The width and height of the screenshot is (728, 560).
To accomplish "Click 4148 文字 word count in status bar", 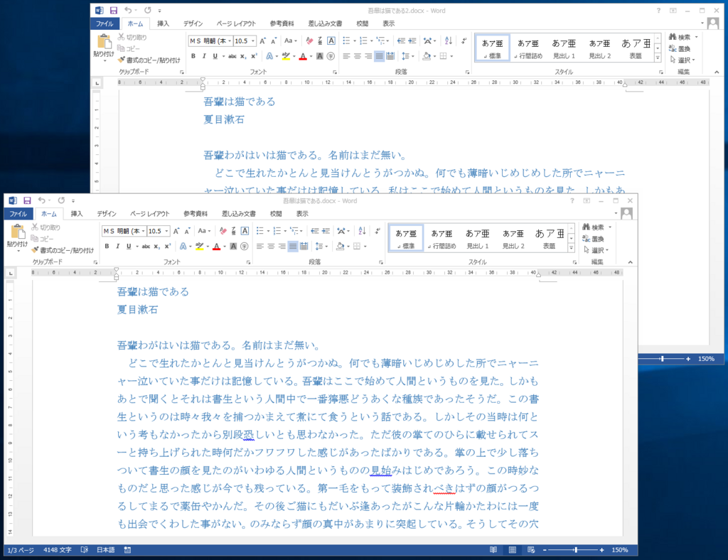I will [57, 550].
